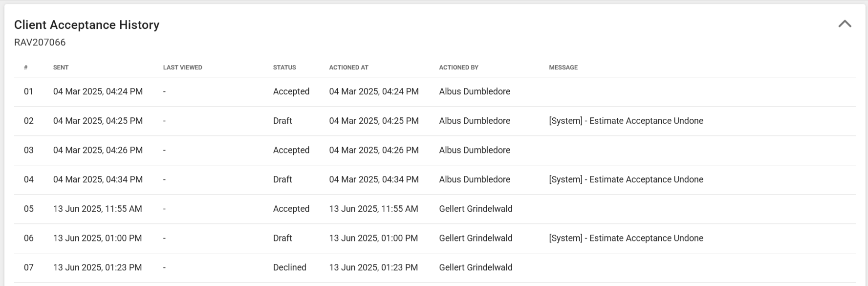Collapse the Client Acceptance History panel
868x286 pixels.
(845, 24)
